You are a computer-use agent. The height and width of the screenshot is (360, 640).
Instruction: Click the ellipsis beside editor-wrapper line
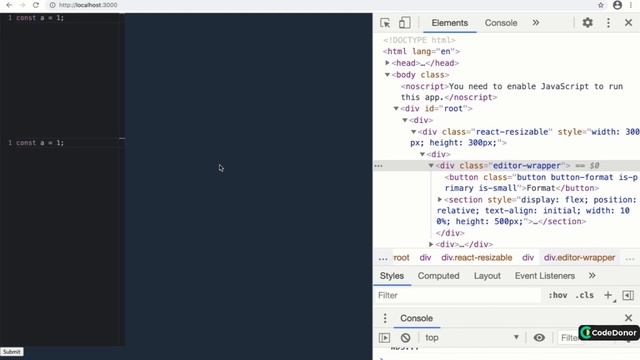pos(379,166)
